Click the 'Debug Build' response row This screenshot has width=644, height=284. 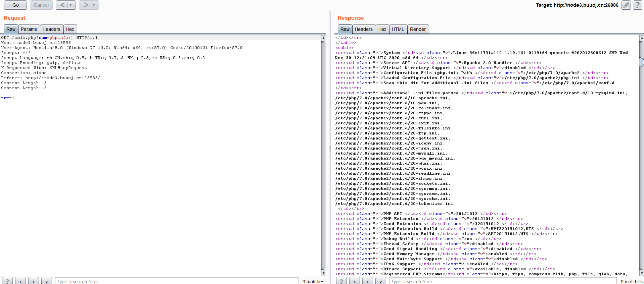coord(418,239)
